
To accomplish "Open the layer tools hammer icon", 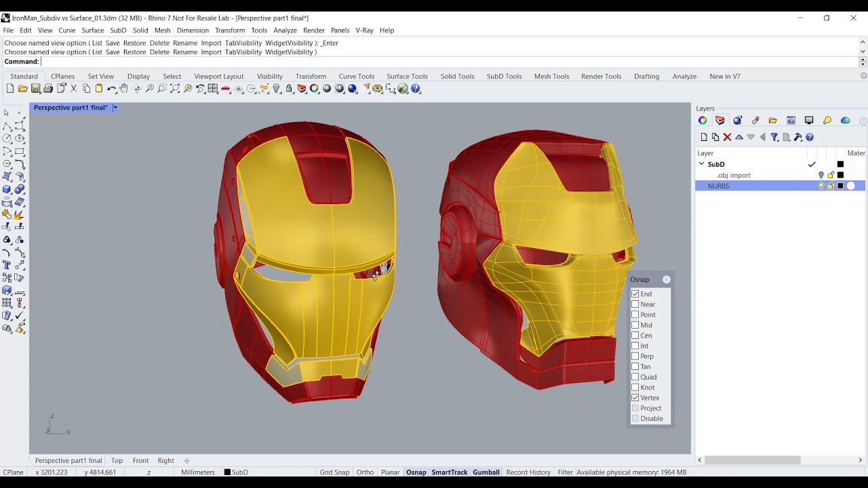I will pos(798,137).
